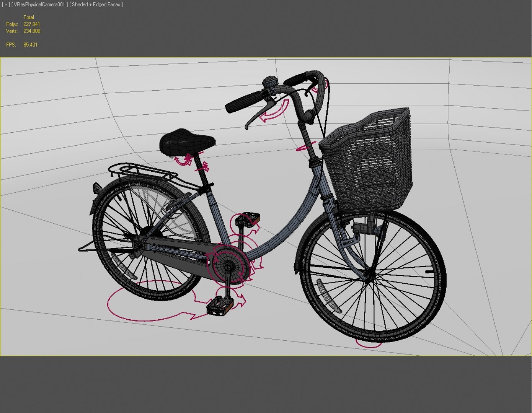Viewport: 532px width, 413px height.
Task: Select the brake lever rotation control arrow
Action: pos(274,111)
